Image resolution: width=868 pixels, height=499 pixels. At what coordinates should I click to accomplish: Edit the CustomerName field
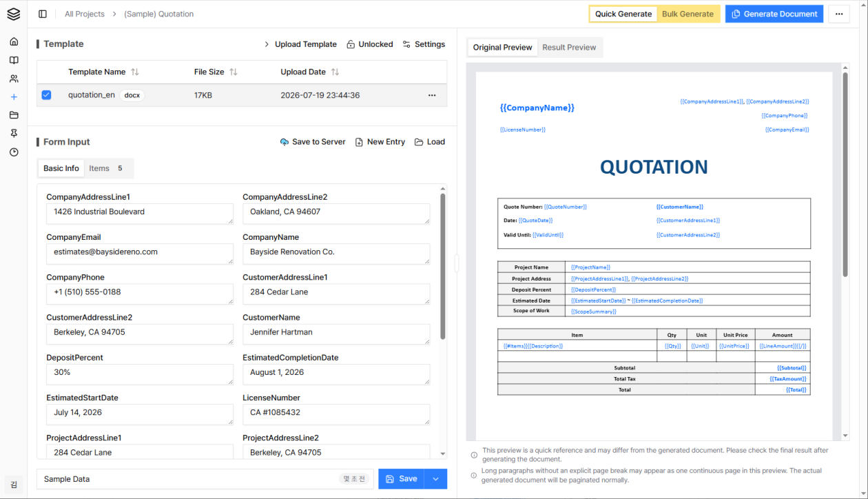pos(336,334)
